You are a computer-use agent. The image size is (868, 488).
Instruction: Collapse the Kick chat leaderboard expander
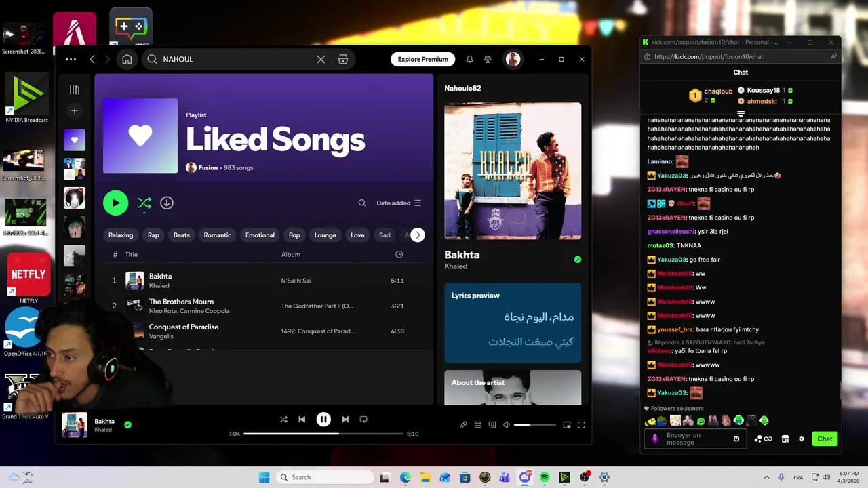pyautogui.click(x=741, y=114)
